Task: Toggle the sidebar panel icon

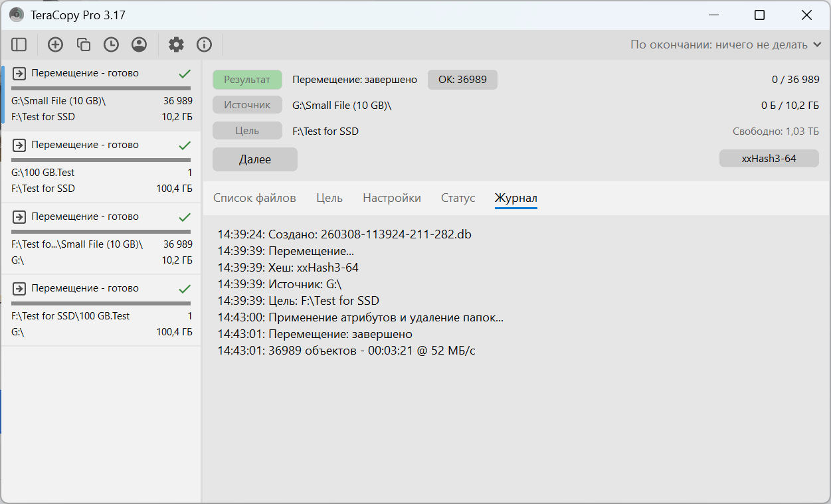Action: point(19,44)
